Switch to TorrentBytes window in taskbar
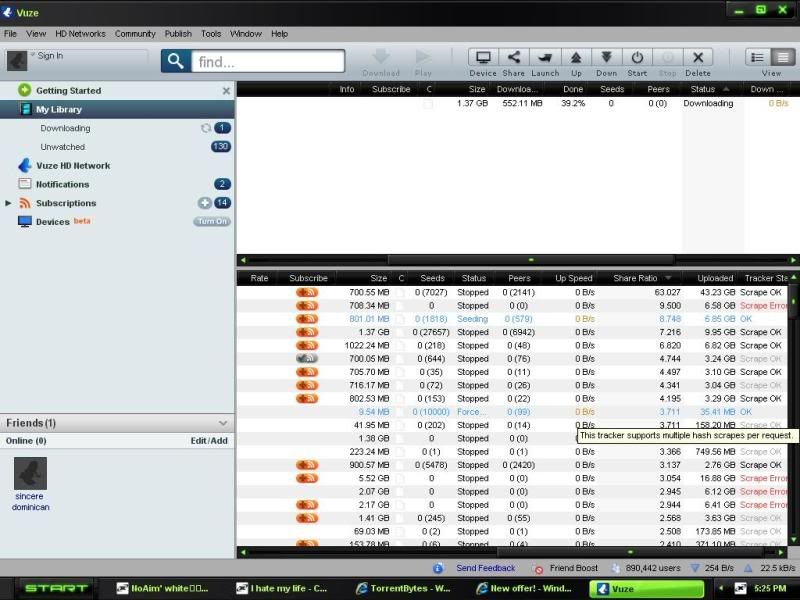This screenshot has width=800, height=600. point(403,588)
